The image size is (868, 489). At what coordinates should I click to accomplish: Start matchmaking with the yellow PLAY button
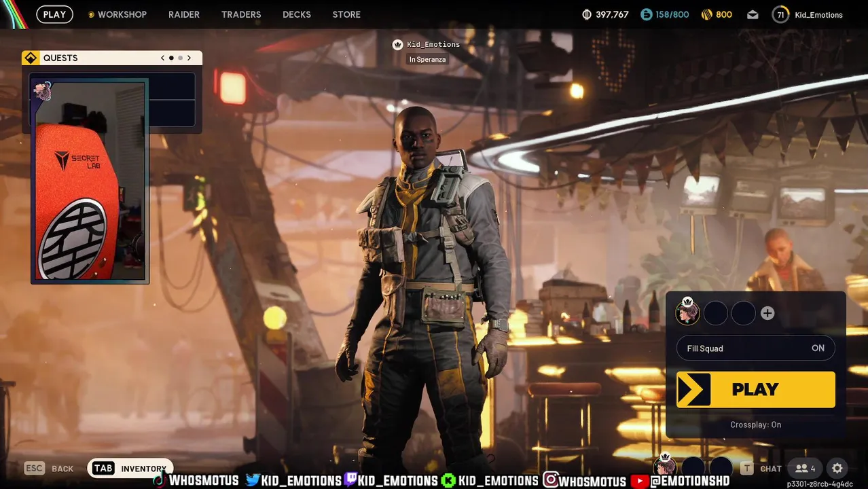click(x=756, y=389)
